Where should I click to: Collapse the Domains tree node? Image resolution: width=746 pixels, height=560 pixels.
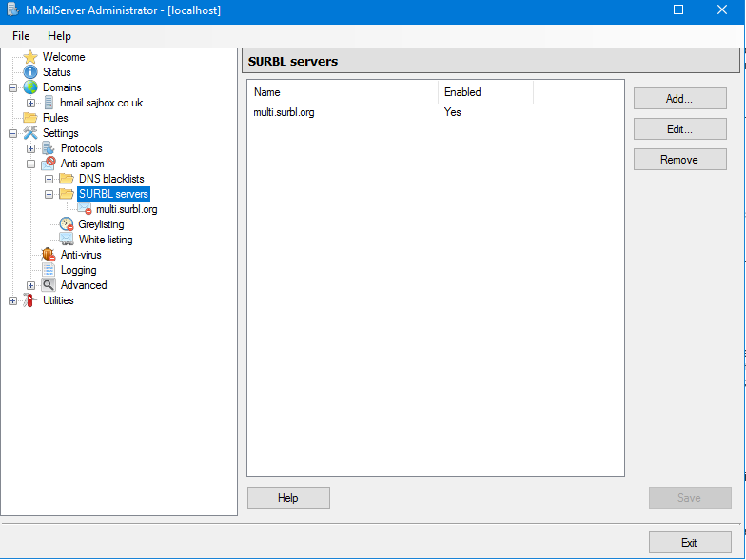pos(13,87)
